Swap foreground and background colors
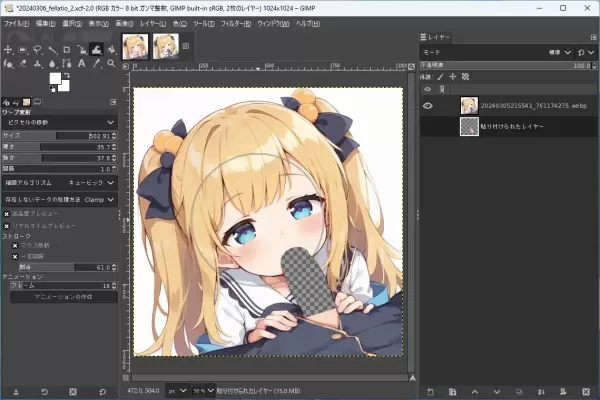 coord(67,75)
